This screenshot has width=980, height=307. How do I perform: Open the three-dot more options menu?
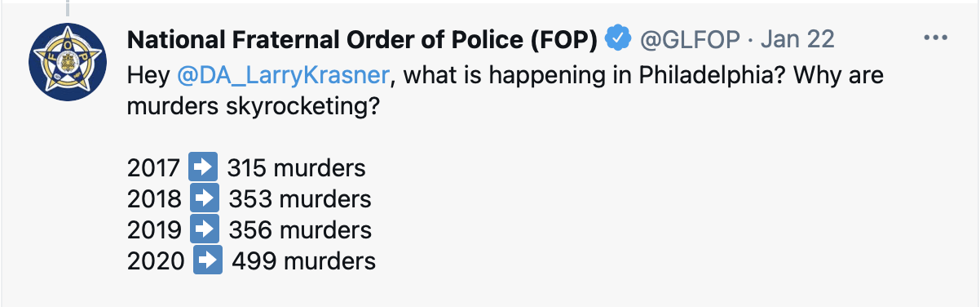click(935, 38)
